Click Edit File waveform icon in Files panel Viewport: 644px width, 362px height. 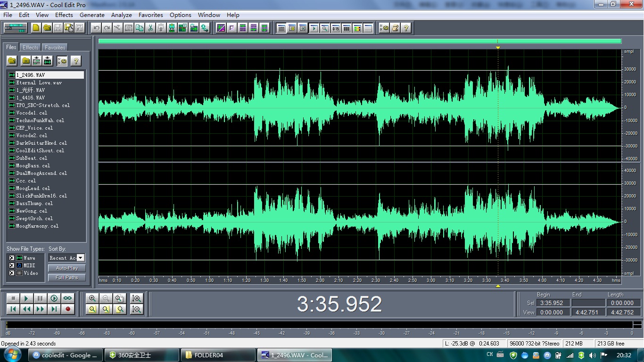click(47, 60)
